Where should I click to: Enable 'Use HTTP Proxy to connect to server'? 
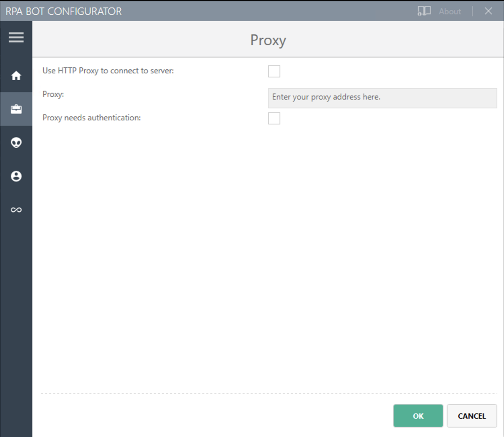click(274, 71)
